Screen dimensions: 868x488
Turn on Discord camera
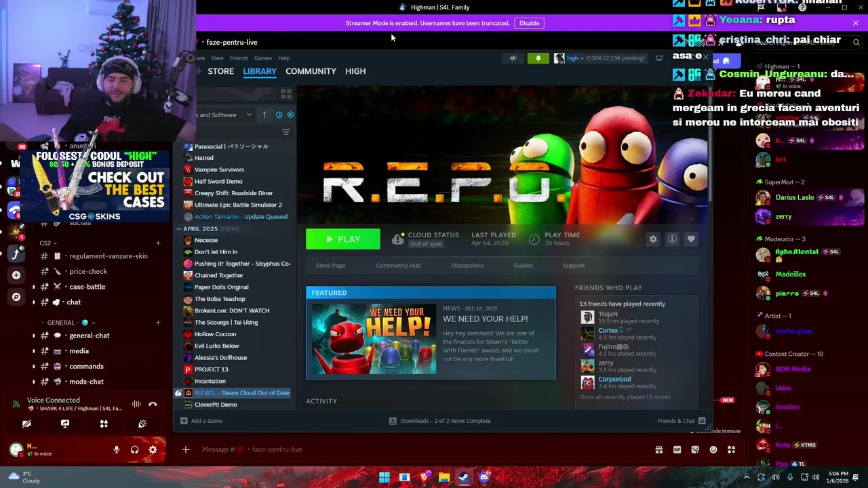click(26, 424)
